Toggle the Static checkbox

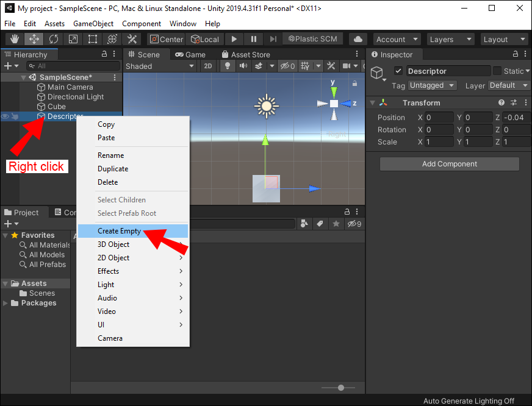tap(497, 71)
